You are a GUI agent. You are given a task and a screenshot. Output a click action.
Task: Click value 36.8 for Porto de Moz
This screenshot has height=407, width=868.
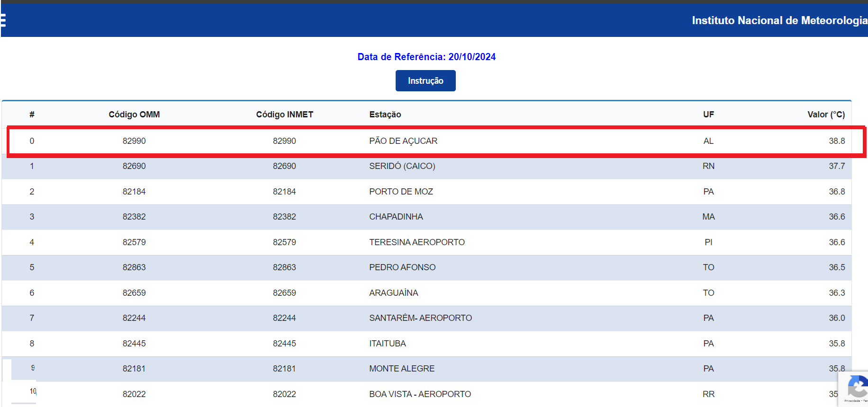(837, 192)
